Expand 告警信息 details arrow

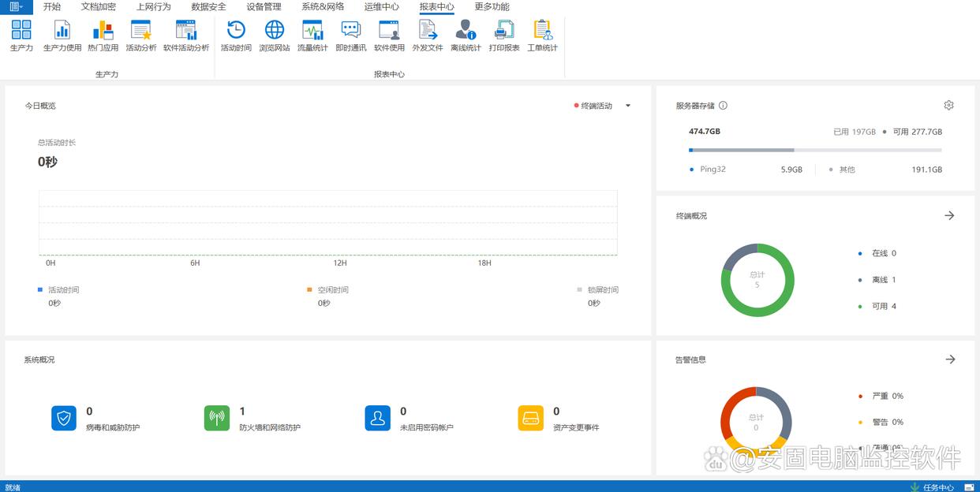coord(950,360)
